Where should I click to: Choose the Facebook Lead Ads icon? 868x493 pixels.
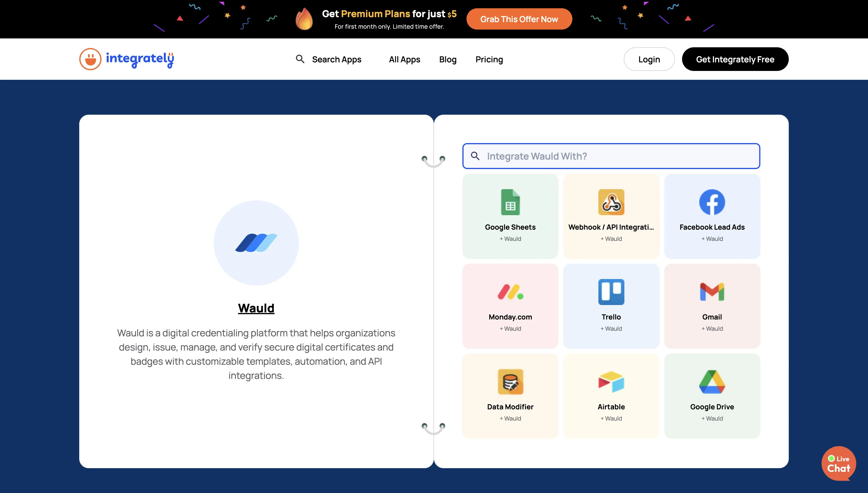coord(712,202)
